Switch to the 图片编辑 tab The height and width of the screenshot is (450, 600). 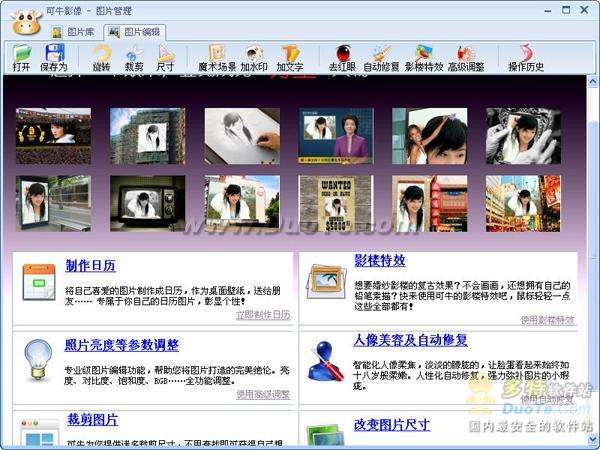click(135, 32)
